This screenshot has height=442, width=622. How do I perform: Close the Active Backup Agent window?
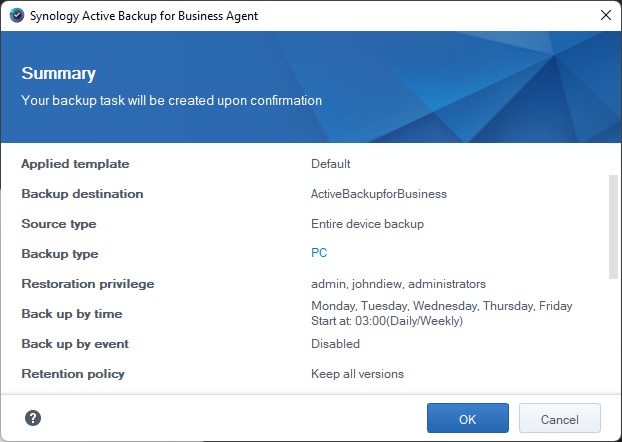[x=605, y=15]
